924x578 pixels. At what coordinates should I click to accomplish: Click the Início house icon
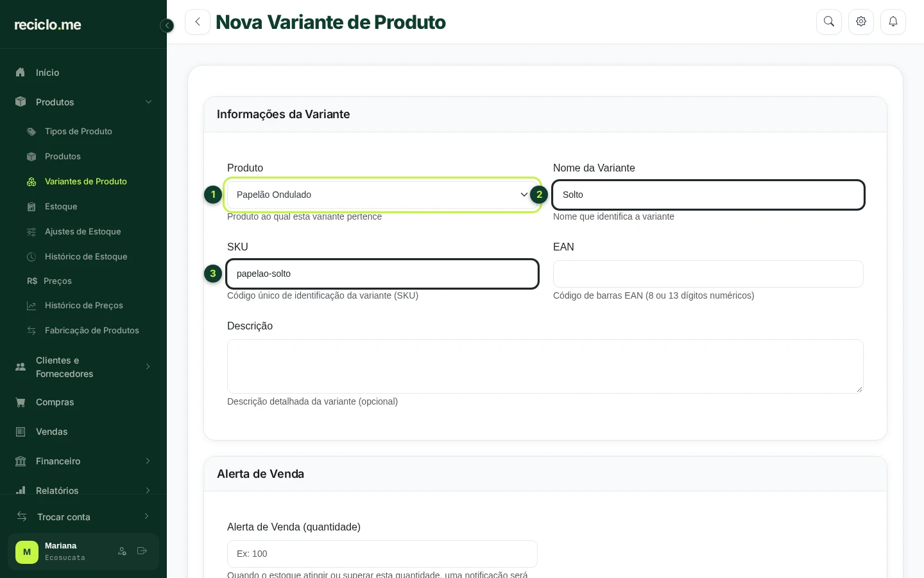click(21, 73)
